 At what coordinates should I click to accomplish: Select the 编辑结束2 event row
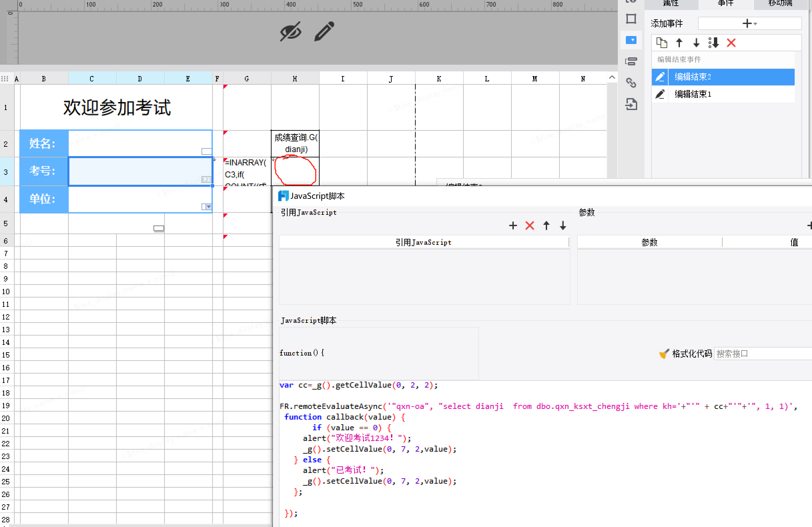pos(723,77)
